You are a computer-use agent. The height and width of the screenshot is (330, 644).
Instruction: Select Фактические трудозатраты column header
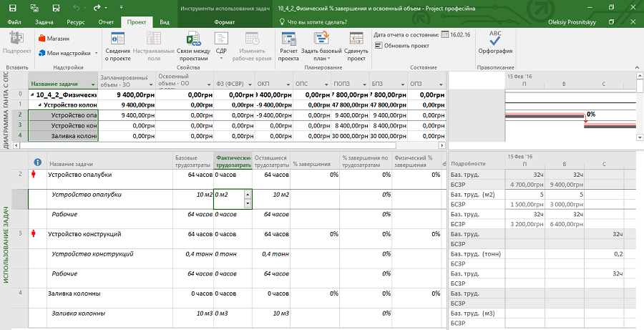point(233,161)
